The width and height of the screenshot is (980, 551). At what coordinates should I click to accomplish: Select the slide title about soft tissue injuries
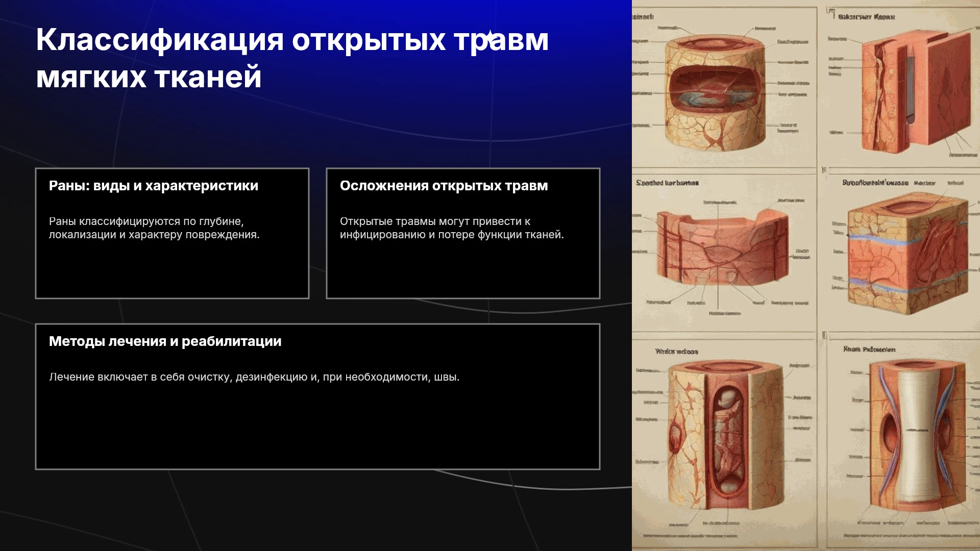point(292,58)
